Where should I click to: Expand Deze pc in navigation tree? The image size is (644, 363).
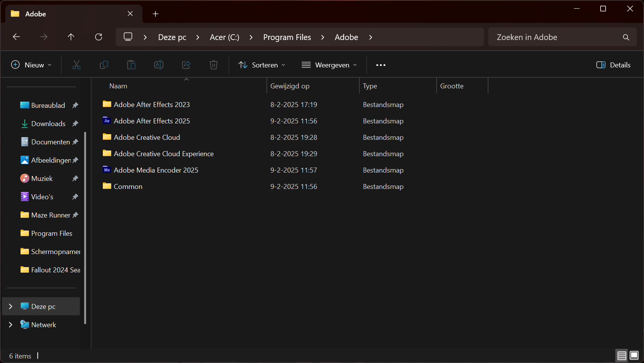pos(11,306)
